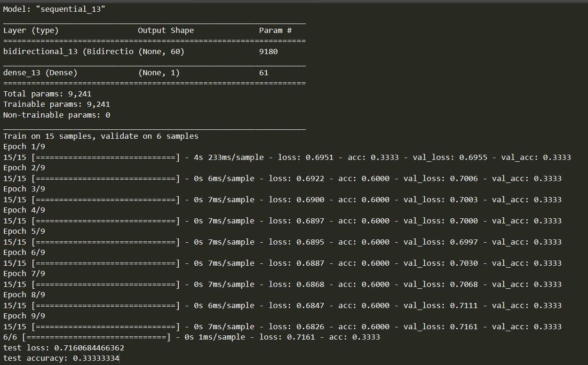
Task: Click the "Epoch 7/9" label
Action: click(x=24, y=274)
